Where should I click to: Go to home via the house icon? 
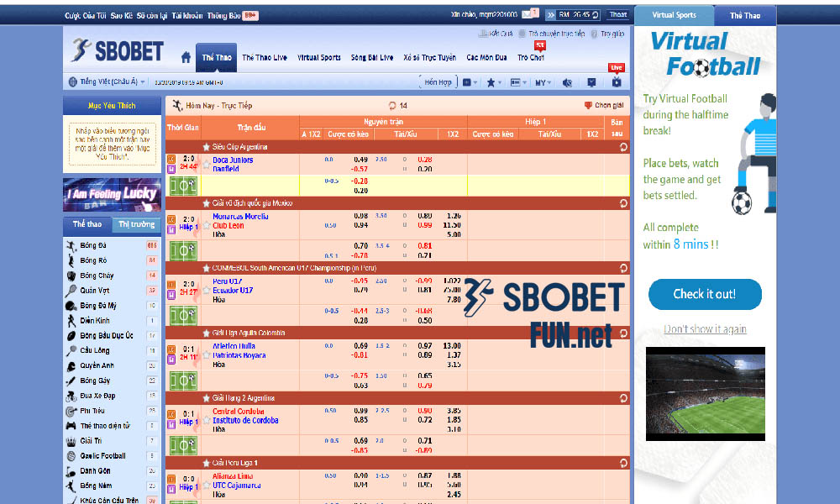(186, 57)
